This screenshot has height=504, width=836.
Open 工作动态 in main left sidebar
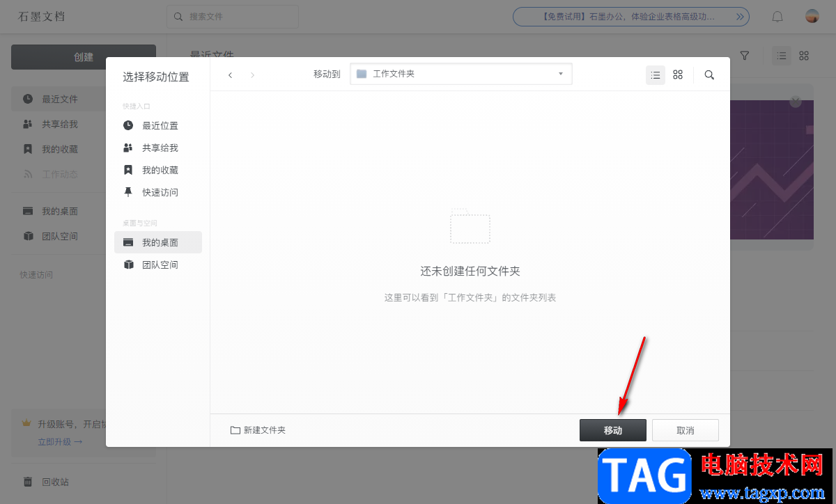click(59, 174)
